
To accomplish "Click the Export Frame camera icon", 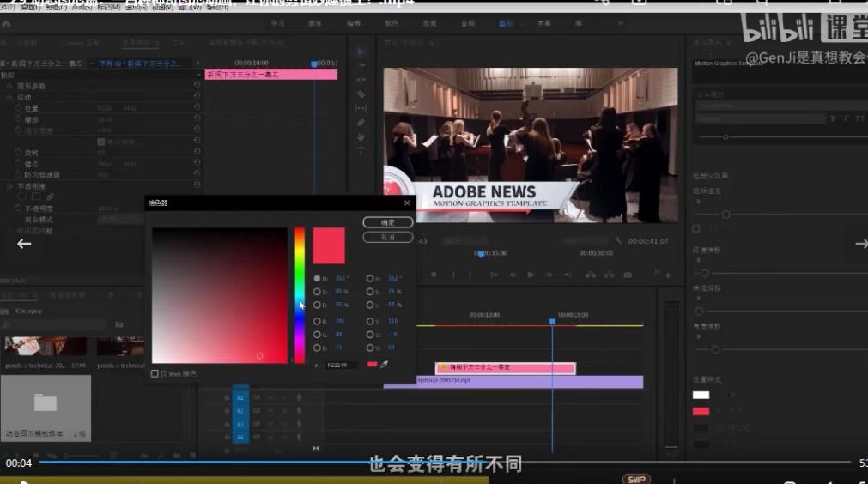I will (628, 275).
